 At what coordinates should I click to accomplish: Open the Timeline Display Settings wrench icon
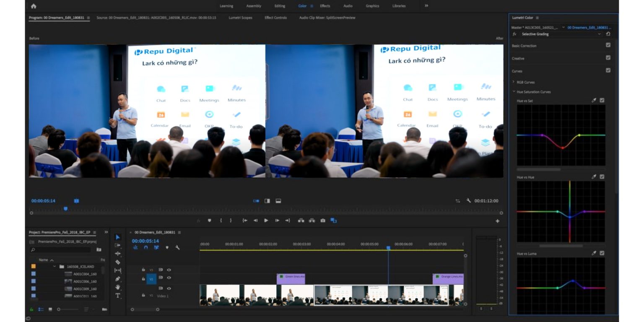pyautogui.click(x=177, y=247)
